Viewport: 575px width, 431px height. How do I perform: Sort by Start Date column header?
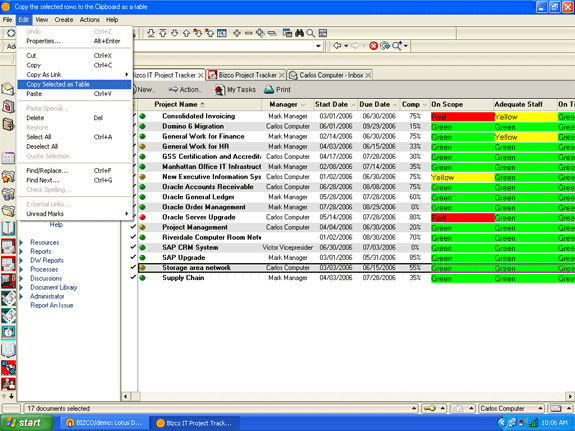pos(336,105)
